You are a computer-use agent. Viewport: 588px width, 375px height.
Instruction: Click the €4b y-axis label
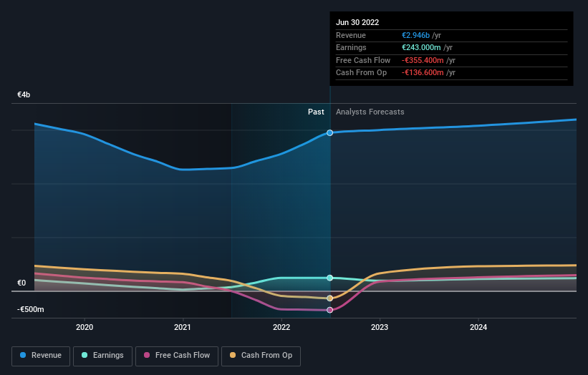click(24, 94)
